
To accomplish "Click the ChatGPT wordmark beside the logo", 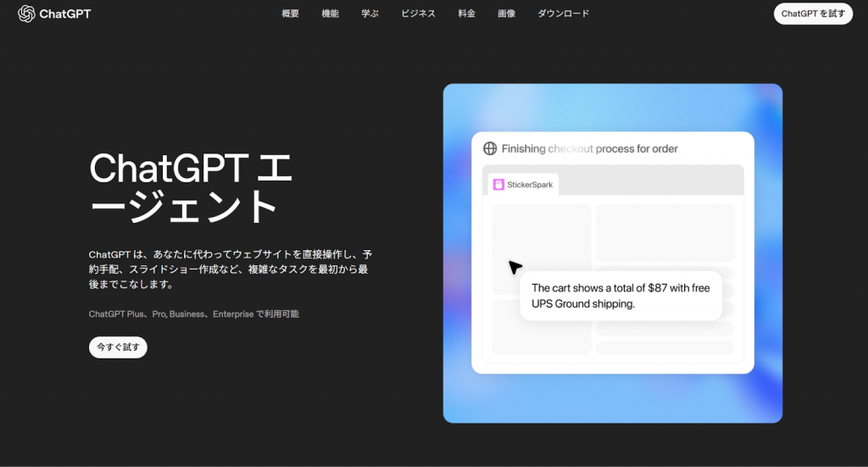I will point(64,14).
